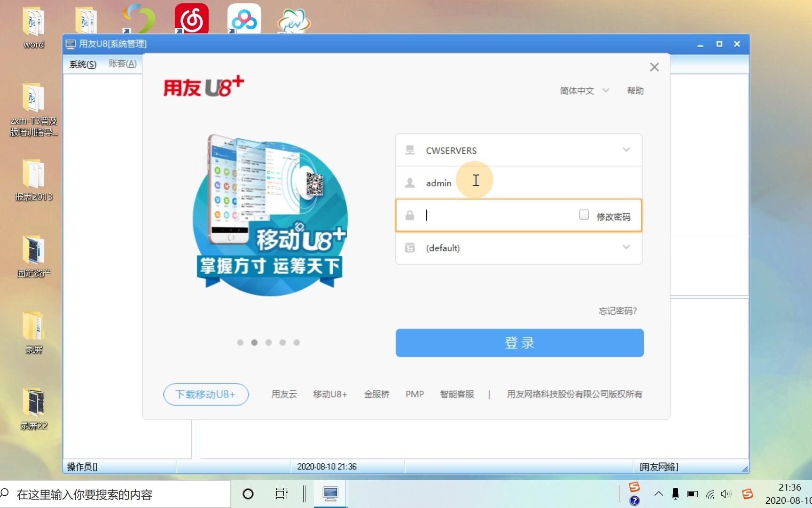
Task: Open the PMP footer link
Action: (x=414, y=394)
